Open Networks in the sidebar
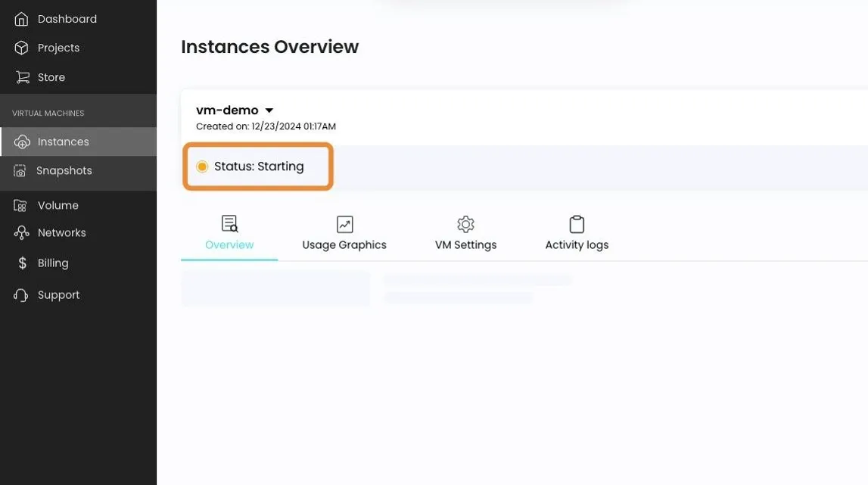868x485 pixels. click(78, 233)
